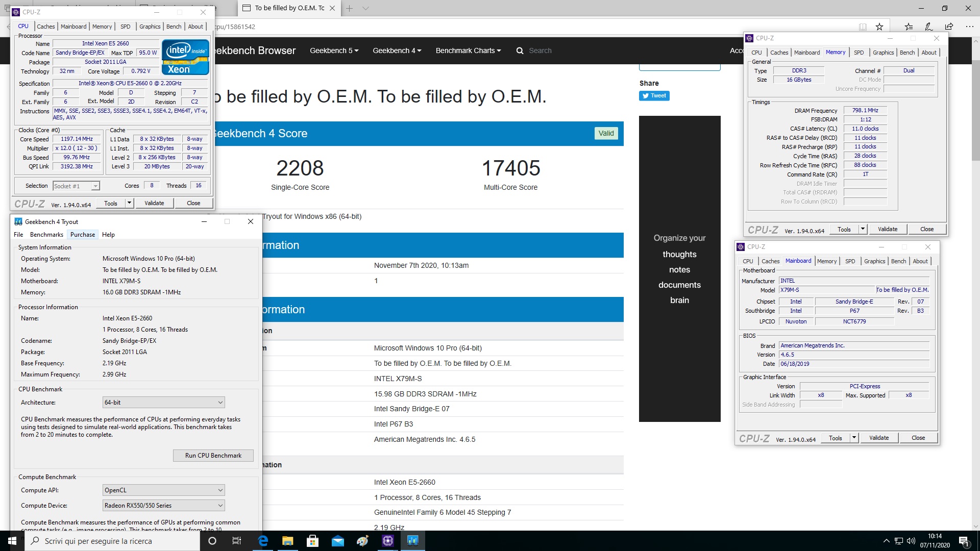Viewport: 980px width, 551px height.
Task: Expand the Geekbench 4 nav menu
Action: point(397,51)
